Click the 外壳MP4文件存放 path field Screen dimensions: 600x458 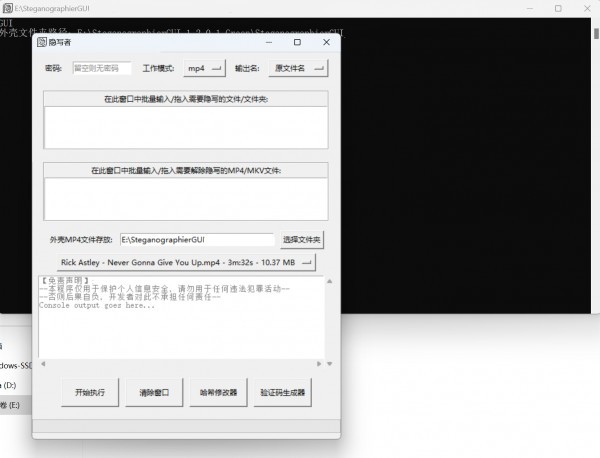196,240
